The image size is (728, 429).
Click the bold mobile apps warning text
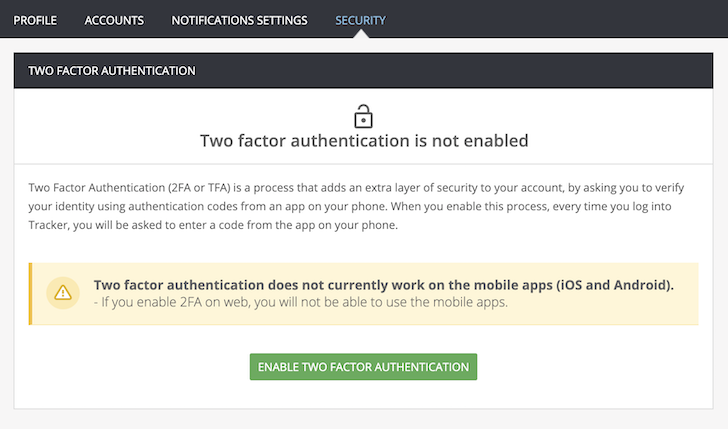384,285
